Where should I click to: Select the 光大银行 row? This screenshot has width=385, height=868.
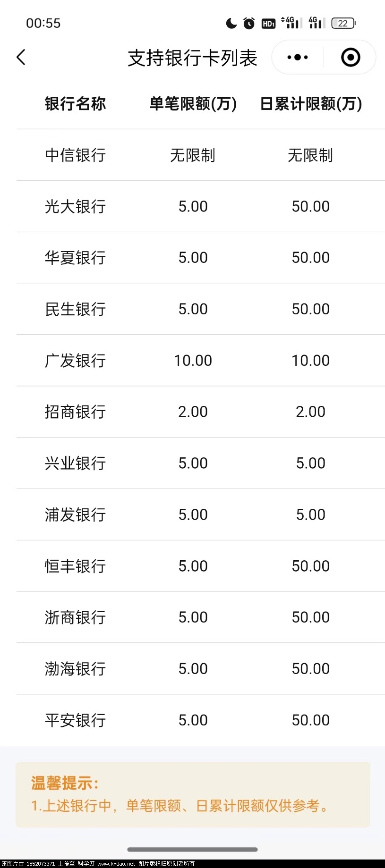point(201,206)
